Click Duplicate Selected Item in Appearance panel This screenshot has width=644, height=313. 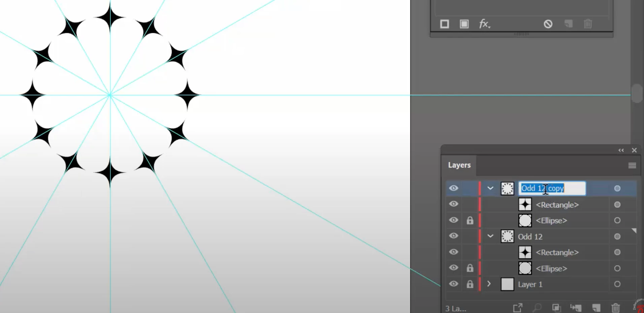[x=568, y=24]
